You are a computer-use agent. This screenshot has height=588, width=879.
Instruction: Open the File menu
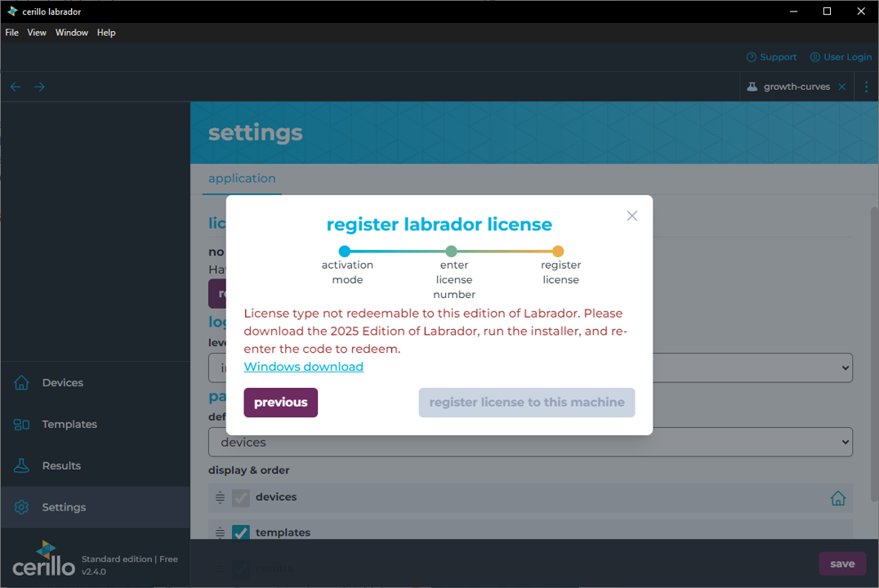[11, 33]
